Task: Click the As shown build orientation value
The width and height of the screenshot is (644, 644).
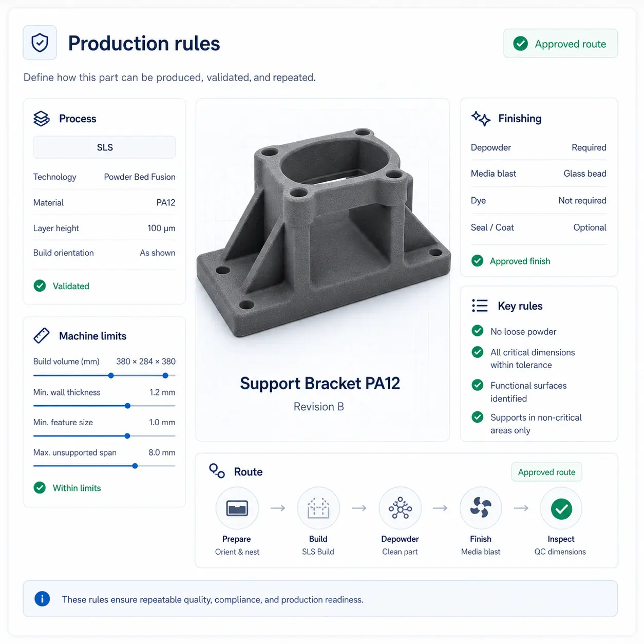Action: [x=158, y=253]
